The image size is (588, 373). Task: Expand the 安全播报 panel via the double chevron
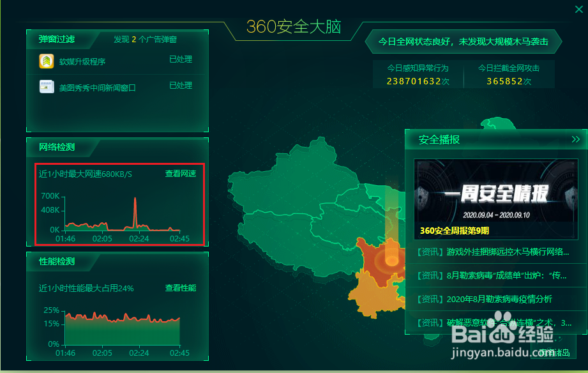(x=575, y=139)
